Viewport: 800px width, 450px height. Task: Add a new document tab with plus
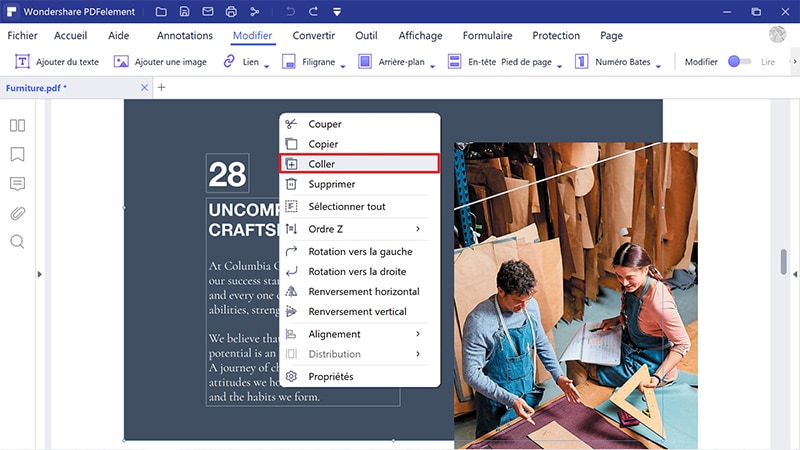[161, 87]
